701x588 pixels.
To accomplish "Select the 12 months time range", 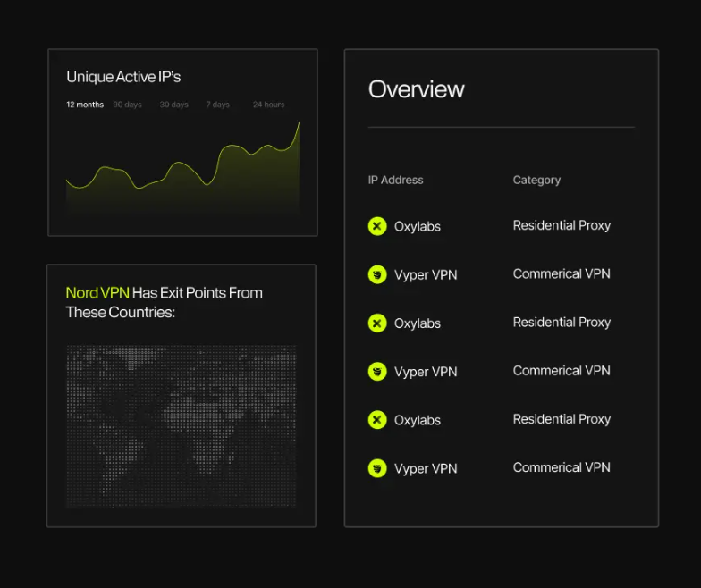I will click(x=85, y=105).
